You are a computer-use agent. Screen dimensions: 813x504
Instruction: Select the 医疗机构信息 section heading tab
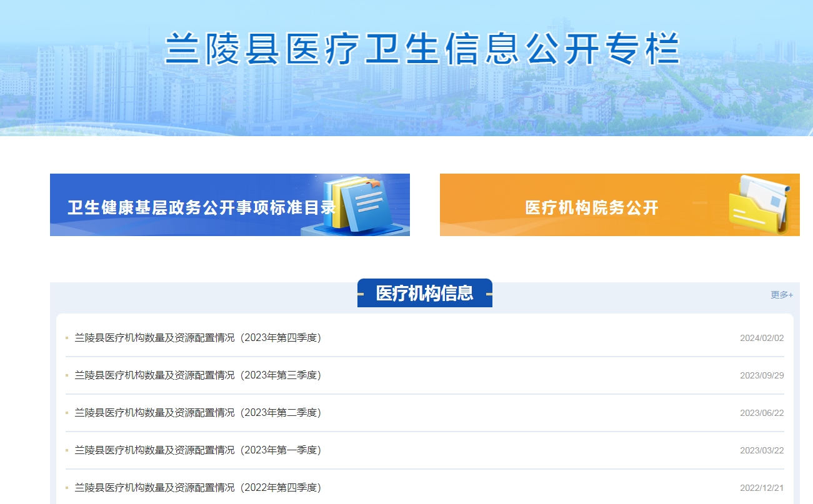pyautogui.click(x=425, y=293)
